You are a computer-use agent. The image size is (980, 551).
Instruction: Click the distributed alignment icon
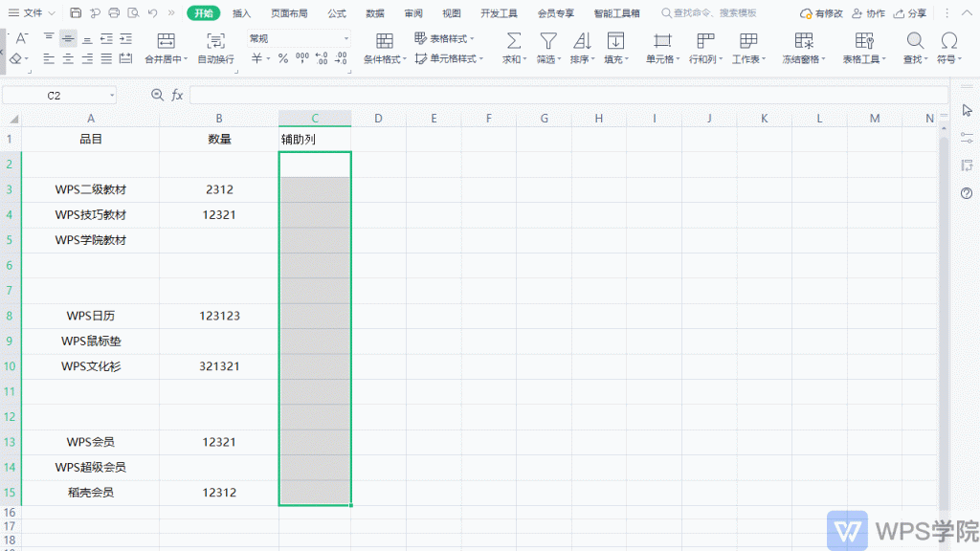click(x=126, y=58)
